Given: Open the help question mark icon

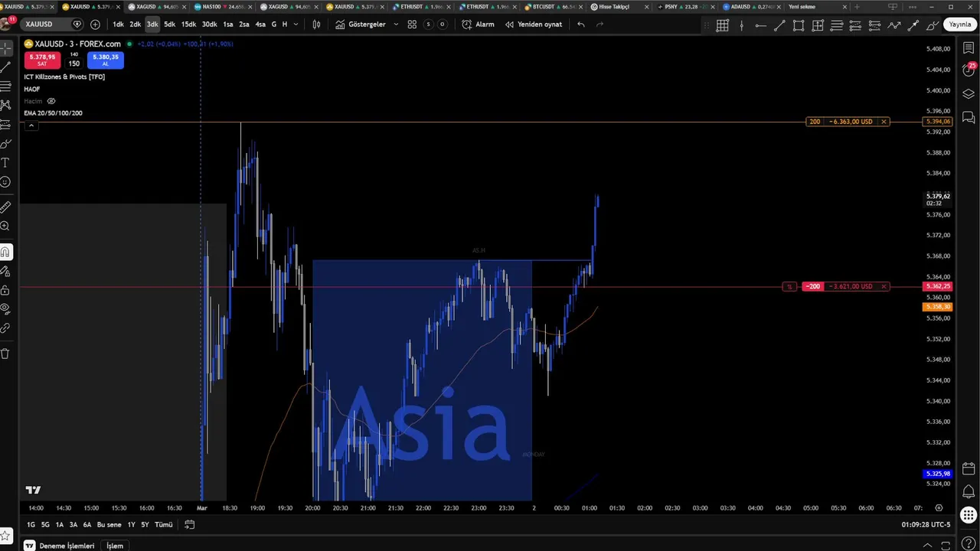Looking at the screenshot, I should tap(969, 544).
